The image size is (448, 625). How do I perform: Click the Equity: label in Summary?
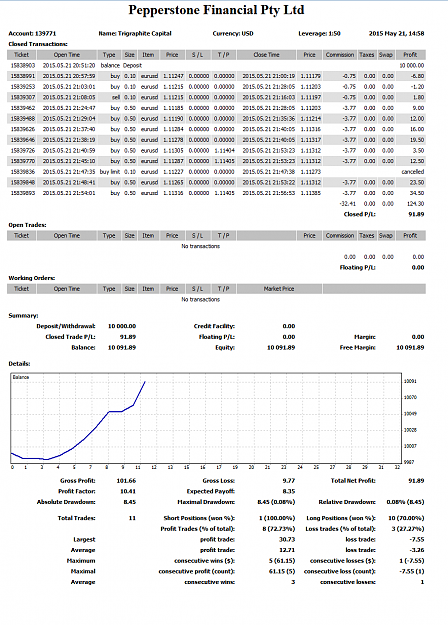[225, 348]
